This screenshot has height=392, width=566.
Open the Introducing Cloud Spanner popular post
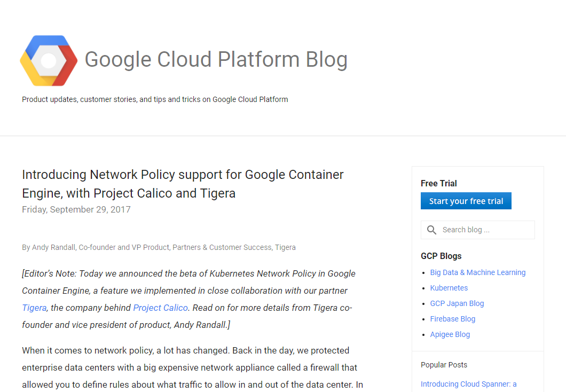click(x=468, y=384)
